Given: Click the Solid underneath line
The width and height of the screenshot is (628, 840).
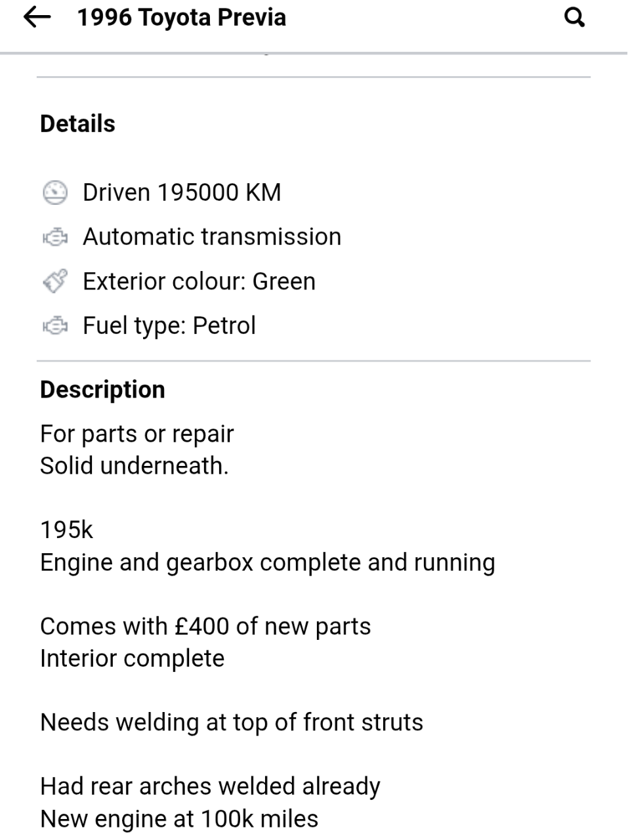Looking at the screenshot, I should click(134, 466).
